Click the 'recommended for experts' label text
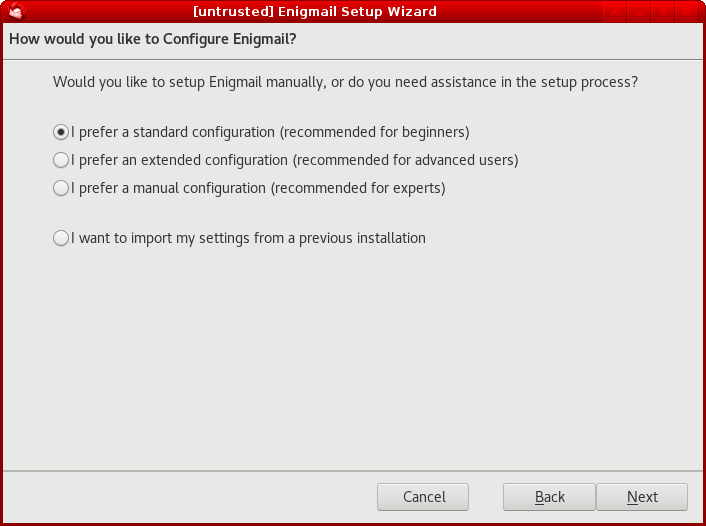This screenshot has height=526, width=706. click(358, 188)
